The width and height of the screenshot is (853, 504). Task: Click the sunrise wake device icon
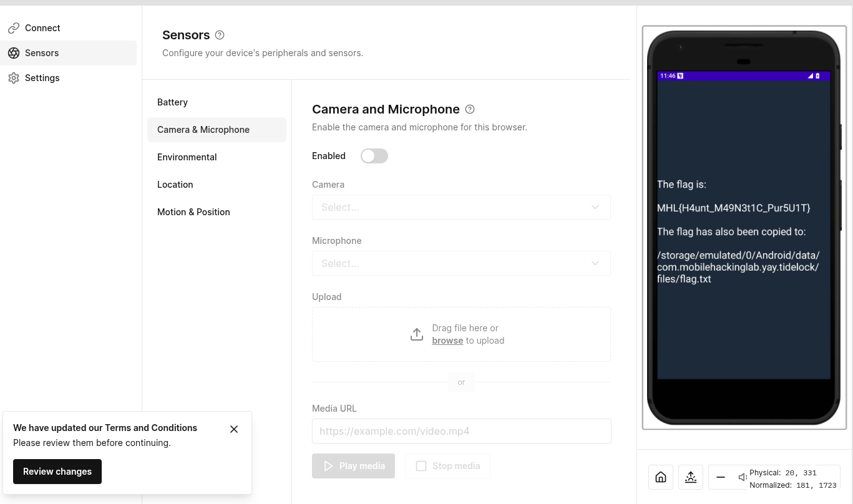(x=691, y=477)
